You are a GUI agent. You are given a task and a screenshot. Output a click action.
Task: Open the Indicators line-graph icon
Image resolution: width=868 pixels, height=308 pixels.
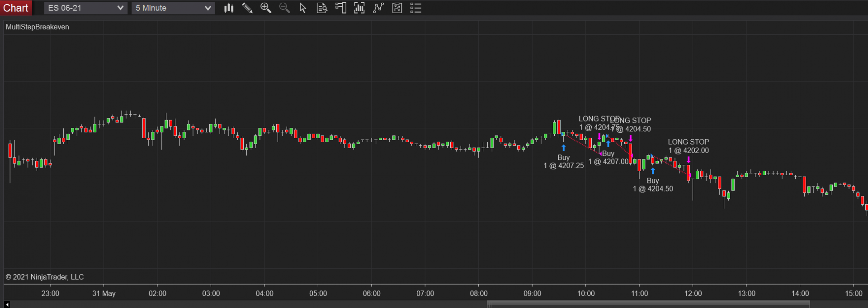[378, 8]
